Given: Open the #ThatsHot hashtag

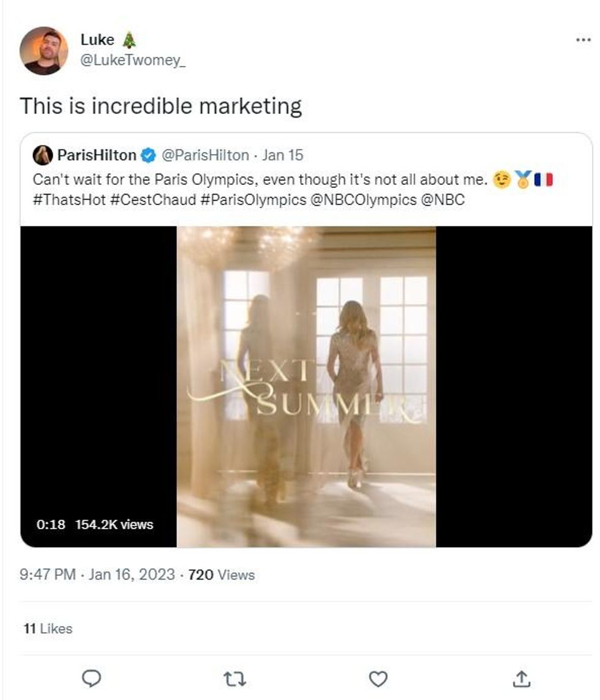Looking at the screenshot, I should coord(69,199).
